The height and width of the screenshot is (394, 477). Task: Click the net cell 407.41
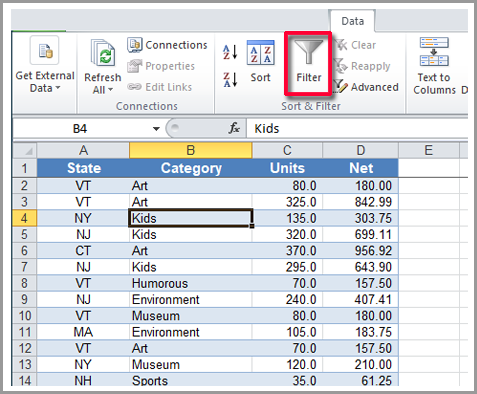[x=360, y=300]
